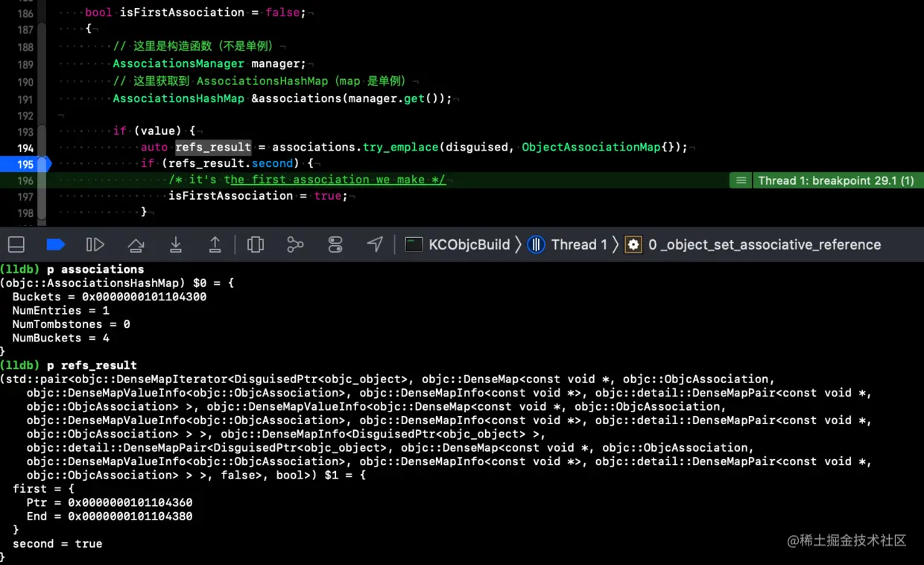Open the Debug View Hierarchy tool
This screenshot has height=565, width=924.
256,244
